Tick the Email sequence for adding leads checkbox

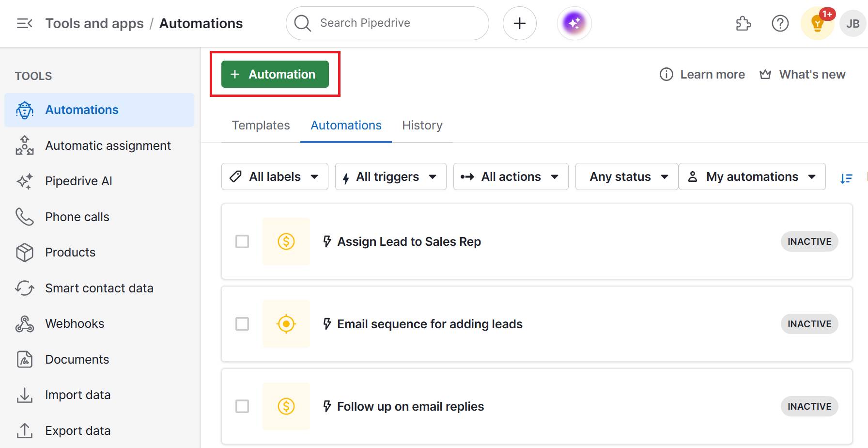(x=242, y=324)
